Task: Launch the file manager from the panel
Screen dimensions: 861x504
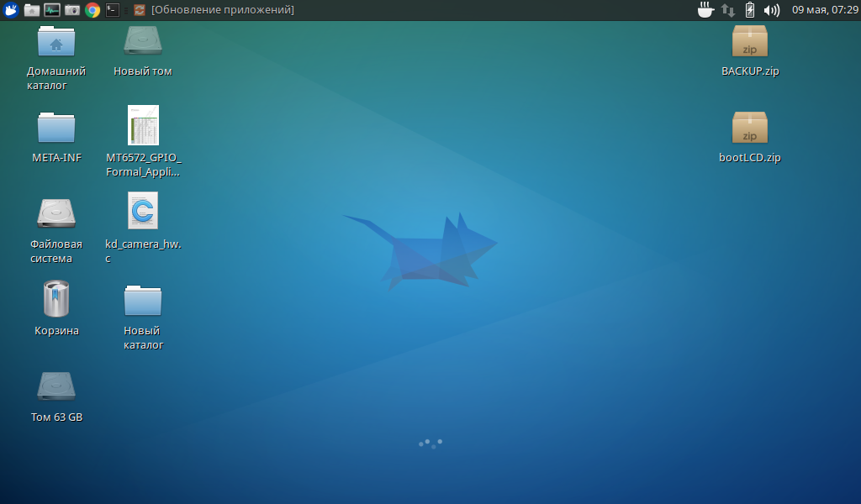Action: tap(32, 10)
